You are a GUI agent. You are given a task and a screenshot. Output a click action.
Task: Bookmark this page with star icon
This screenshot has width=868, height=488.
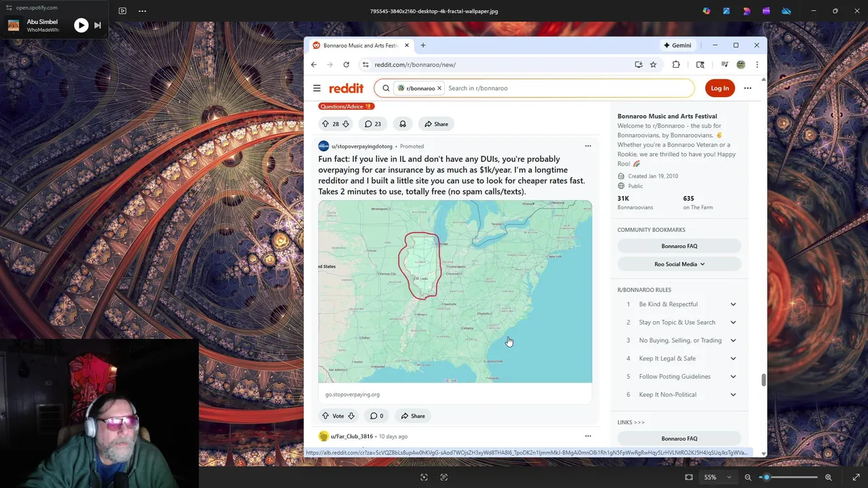tap(653, 64)
